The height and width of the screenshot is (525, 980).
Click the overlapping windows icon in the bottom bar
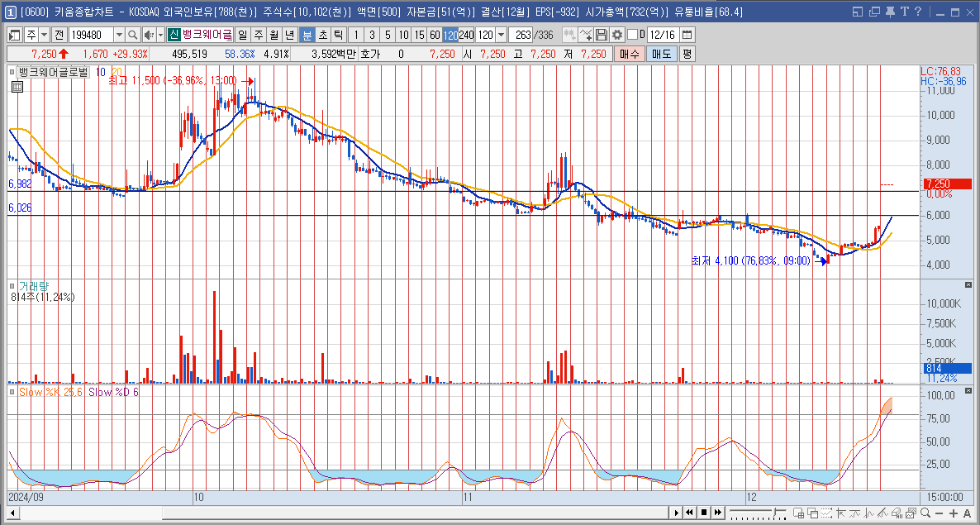[x=812, y=513]
